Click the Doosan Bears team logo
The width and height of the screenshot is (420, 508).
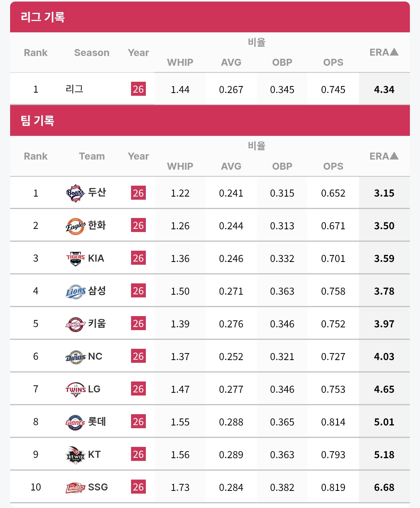point(75,193)
